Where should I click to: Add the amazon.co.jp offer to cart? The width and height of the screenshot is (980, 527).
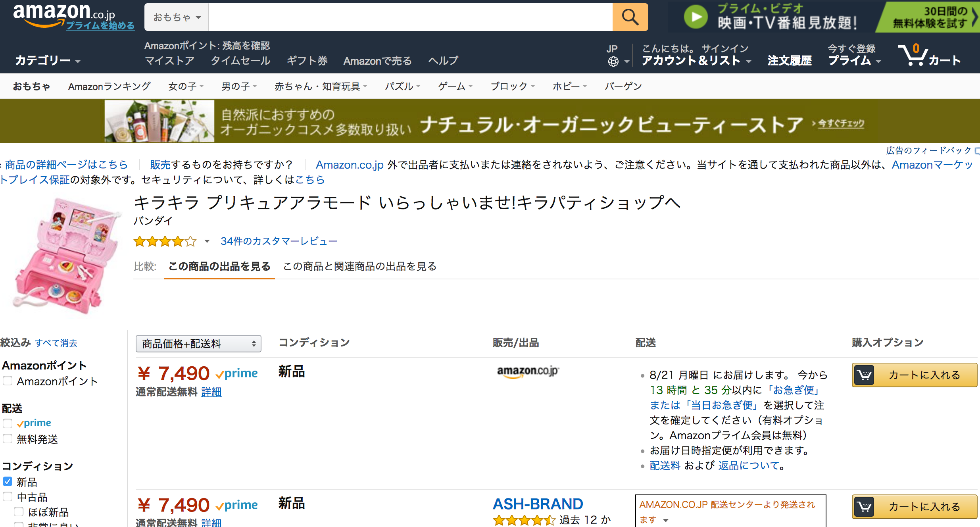pyautogui.click(x=915, y=375)
